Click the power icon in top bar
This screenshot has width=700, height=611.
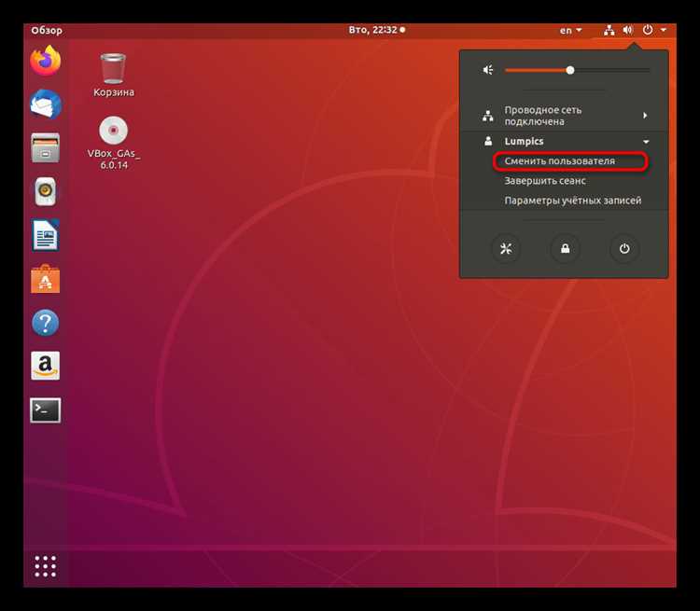click(x=648, y=30)
